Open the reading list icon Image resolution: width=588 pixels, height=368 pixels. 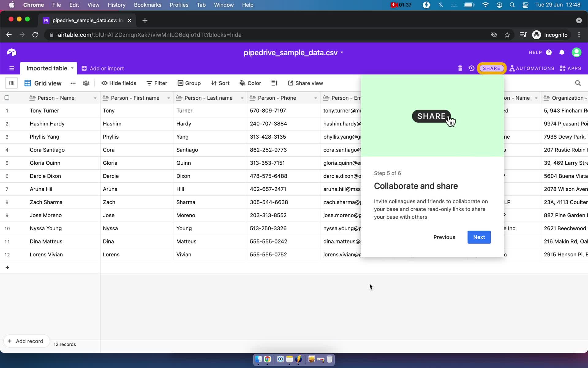point(523,35)
